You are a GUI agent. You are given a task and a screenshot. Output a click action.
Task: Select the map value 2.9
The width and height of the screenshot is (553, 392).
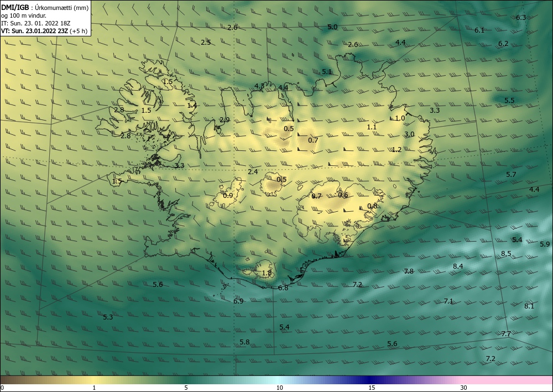(x=225, y=120)
